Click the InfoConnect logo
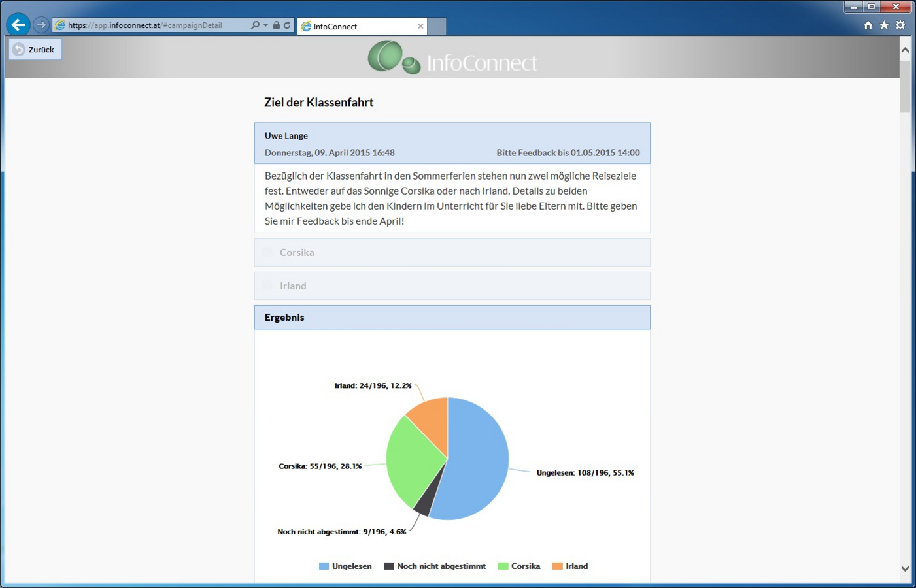 tap(452, 57)
